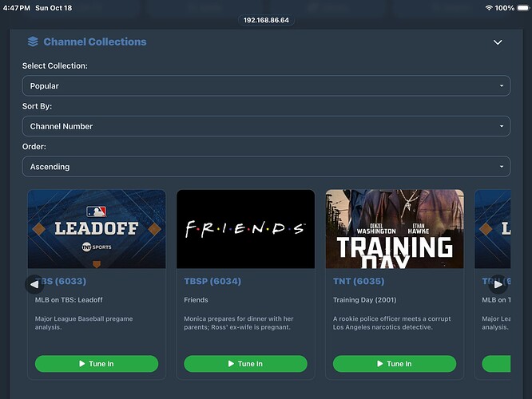This screenshot has width=532, height=399.
Task: Open the MLB Leadoff thumbnail on TBS
Action: tap(97, 229)
